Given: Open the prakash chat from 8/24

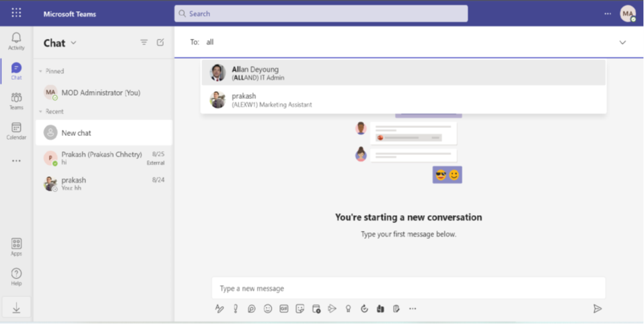Looking at the screenshot, I should click(x=104, y=183).
